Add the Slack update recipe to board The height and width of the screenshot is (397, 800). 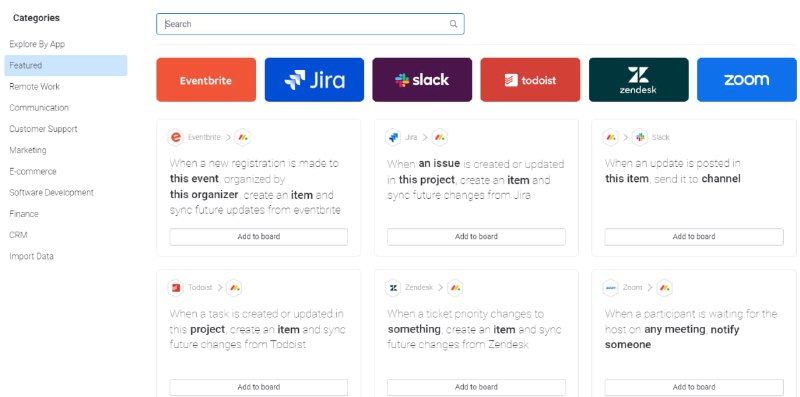pyautogui.click(x=694, y=237)
